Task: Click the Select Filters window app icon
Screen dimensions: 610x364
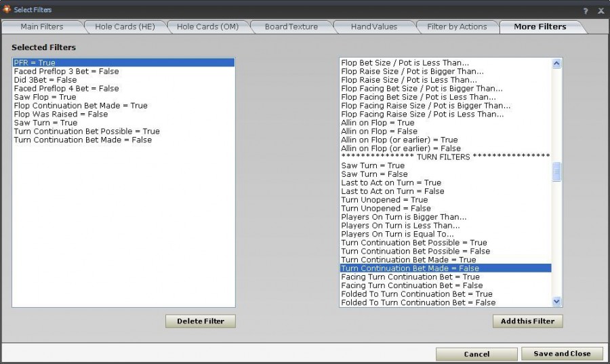Action: click(7, 9)
